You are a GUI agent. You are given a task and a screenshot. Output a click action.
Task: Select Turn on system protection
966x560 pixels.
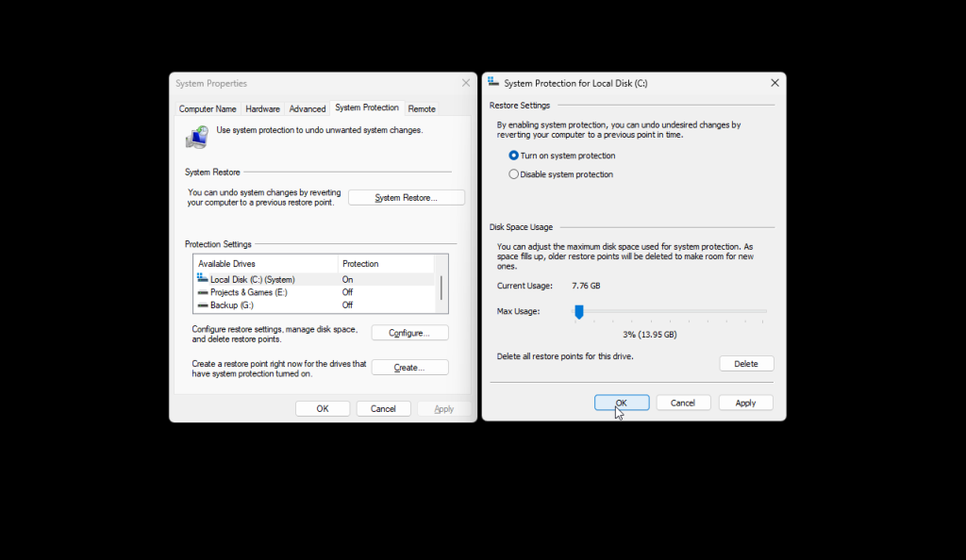tap(514, 156)
